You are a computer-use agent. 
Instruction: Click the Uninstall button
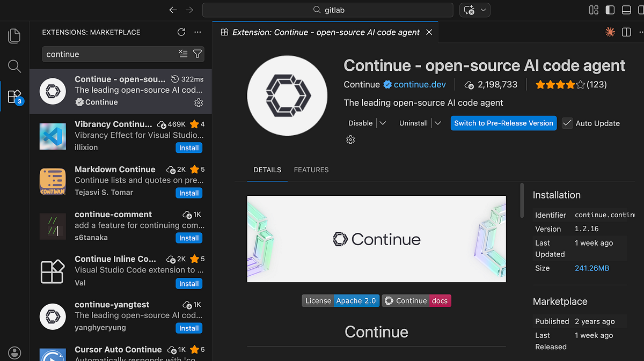coord(413,123)
